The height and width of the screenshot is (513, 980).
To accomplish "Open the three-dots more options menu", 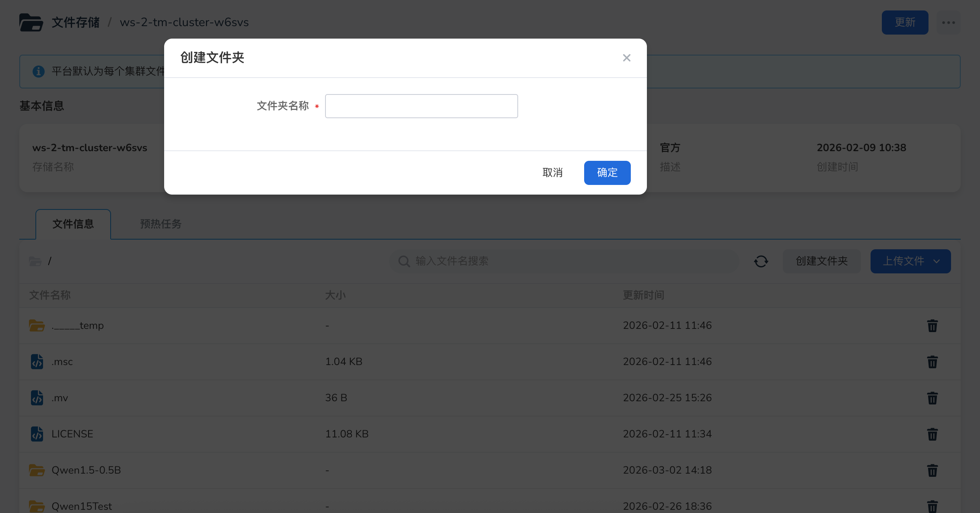I will pos(948,23).
